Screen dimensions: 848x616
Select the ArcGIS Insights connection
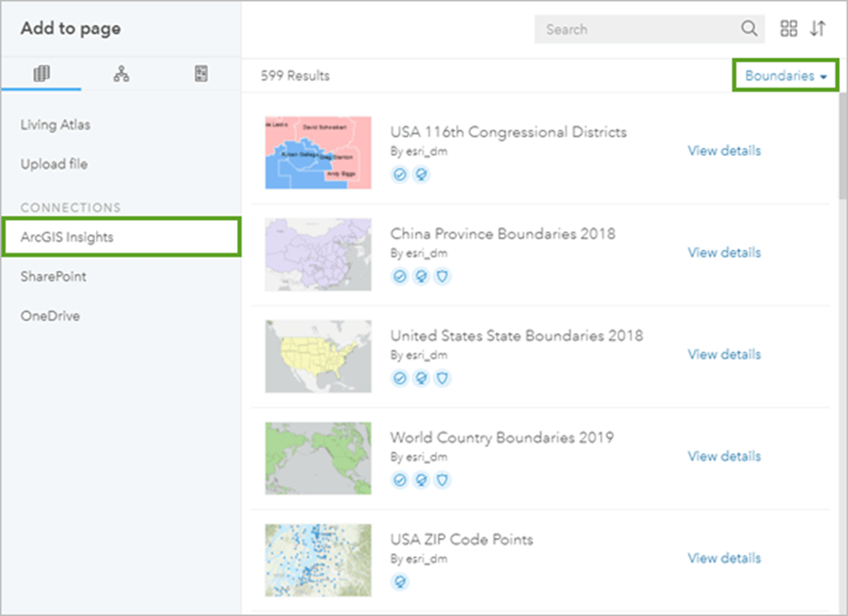tap(67, 237)
